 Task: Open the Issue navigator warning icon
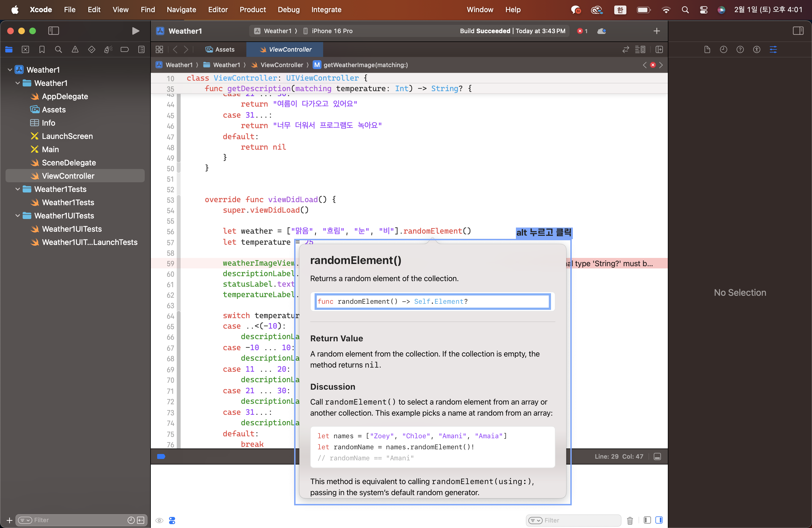coord(75,49)
